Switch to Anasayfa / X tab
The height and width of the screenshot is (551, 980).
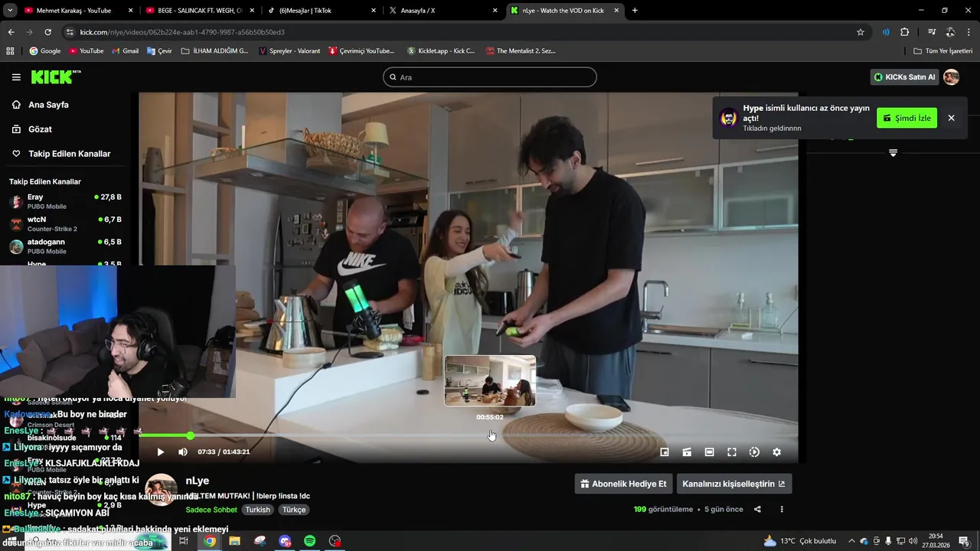444,11
